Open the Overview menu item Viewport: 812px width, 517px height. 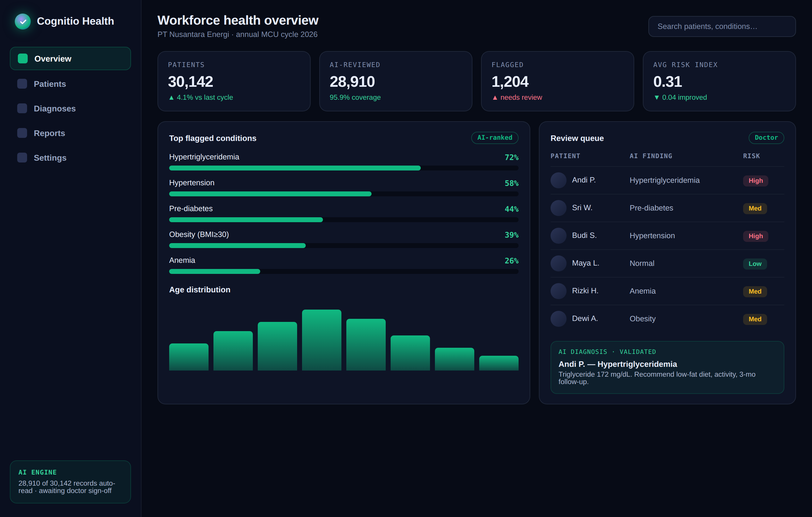(70, 58)
